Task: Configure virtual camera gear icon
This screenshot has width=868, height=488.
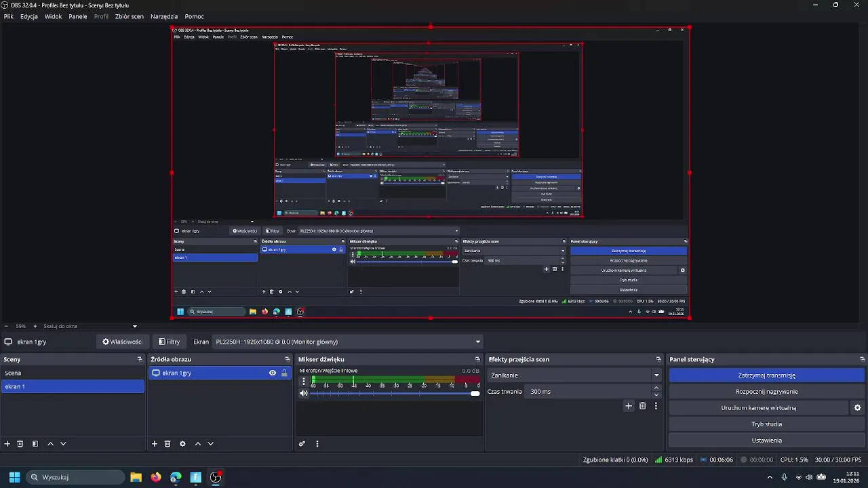Action: 857,408
